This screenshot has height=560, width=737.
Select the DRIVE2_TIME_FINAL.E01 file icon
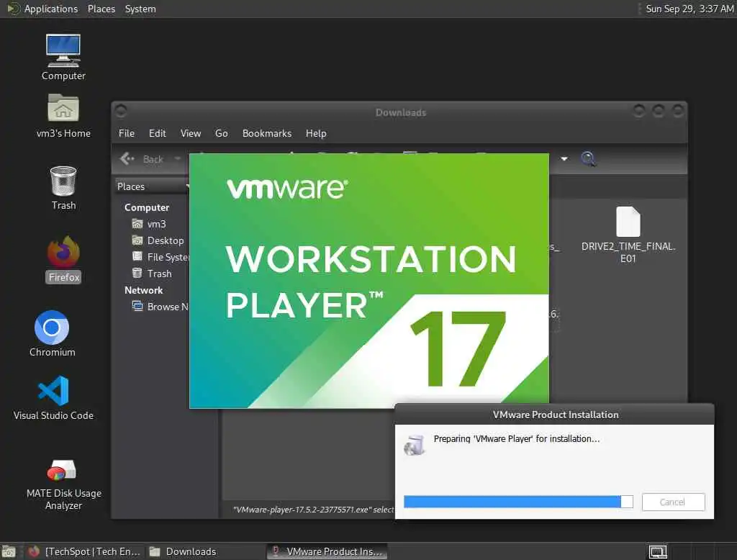tap(628, 222)
